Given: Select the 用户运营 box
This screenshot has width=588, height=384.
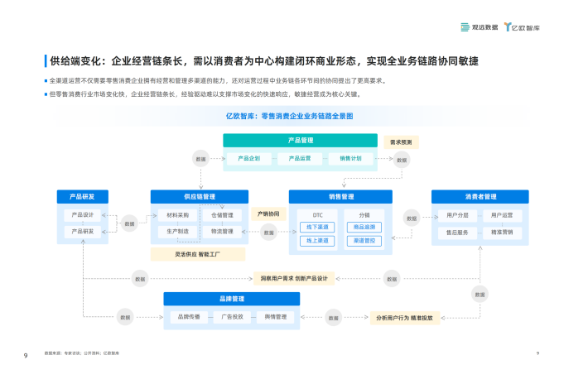Looking at the screenshot, I should click(502, 215).
